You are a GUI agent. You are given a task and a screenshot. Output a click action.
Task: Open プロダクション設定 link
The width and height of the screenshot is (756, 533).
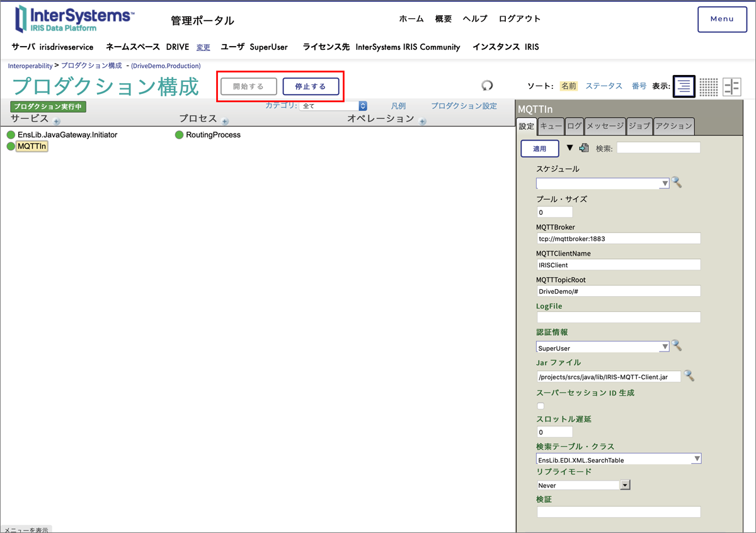464,106
